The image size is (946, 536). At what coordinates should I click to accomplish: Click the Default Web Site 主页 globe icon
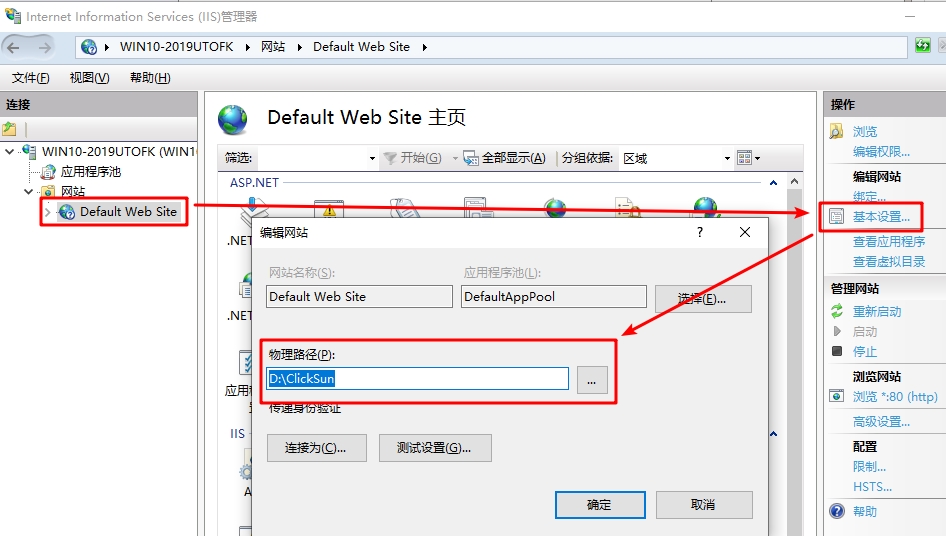point(233,119)
